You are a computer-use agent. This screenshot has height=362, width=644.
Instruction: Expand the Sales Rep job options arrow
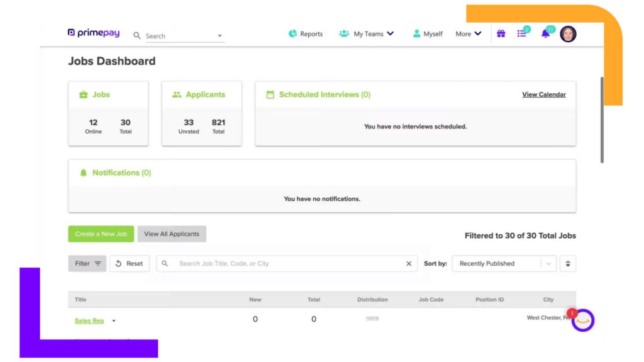coord(114,321)
